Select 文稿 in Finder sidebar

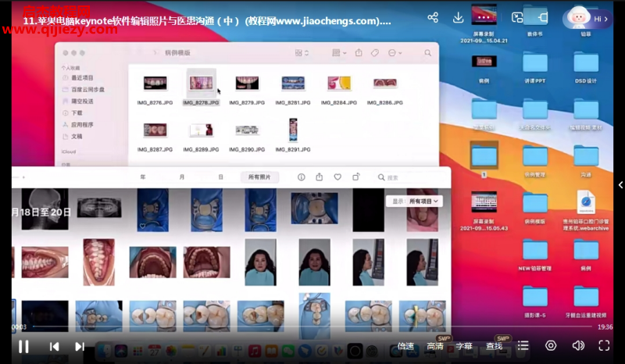[77, 137]
